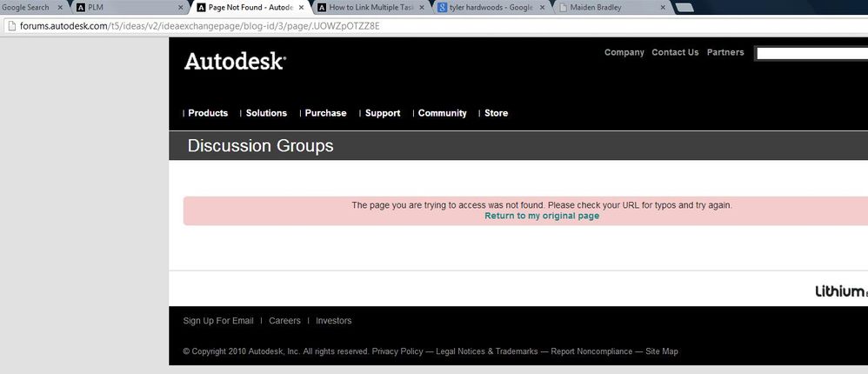Open the Company link

coord(624,52)
